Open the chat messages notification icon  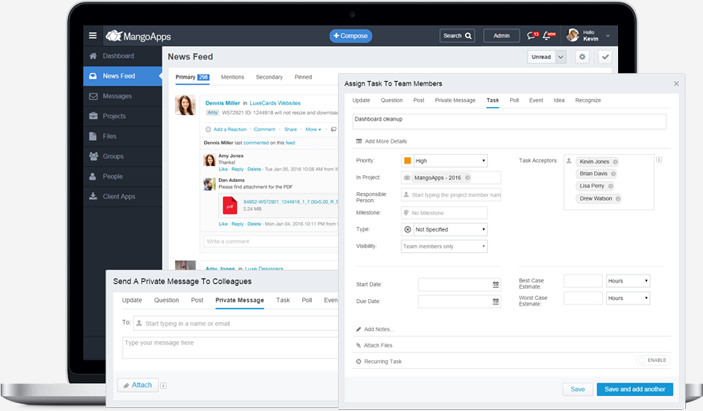pos(533,35)
